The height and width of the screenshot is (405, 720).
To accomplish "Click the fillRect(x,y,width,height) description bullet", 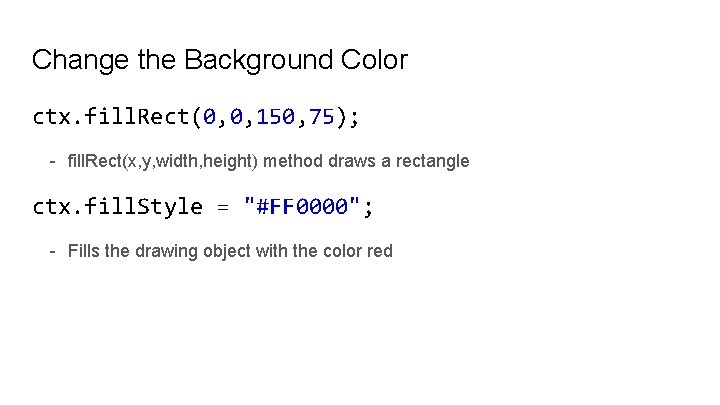I will 268,161.
